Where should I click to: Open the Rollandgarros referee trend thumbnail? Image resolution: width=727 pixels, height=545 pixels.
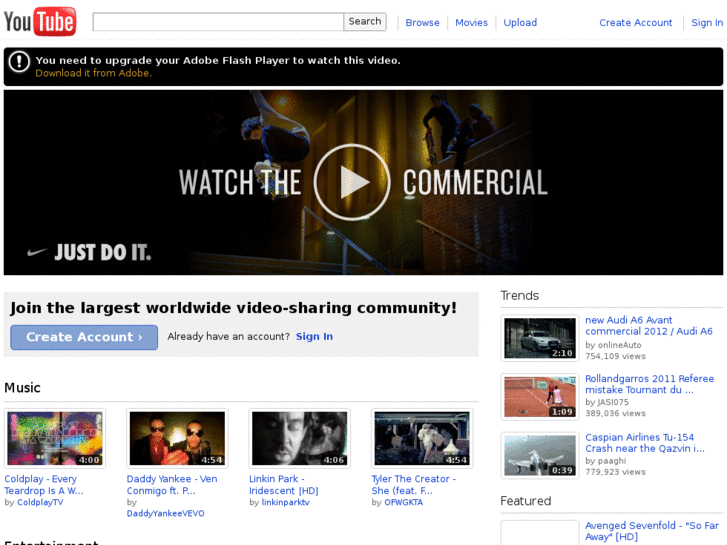coord(540,397)
